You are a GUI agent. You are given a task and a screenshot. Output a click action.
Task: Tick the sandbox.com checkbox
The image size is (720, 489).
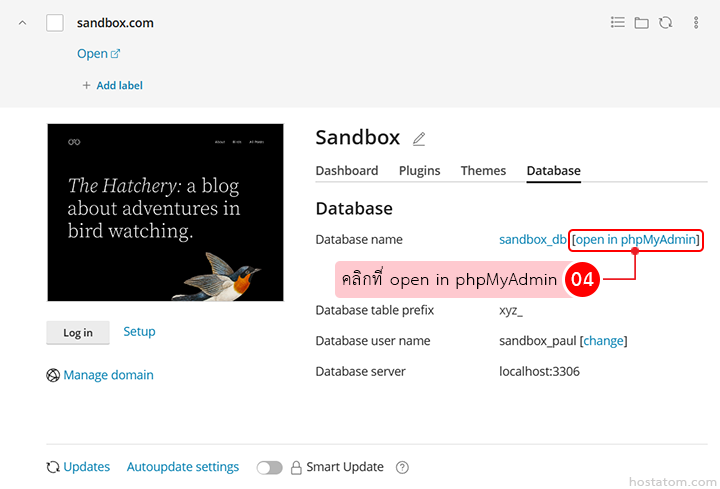pos(55,23)
